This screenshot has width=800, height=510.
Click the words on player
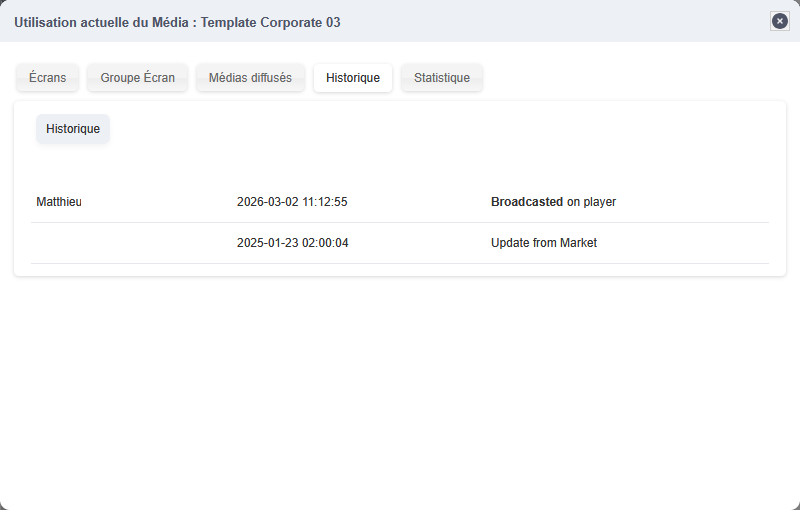(x=591, y=202)
